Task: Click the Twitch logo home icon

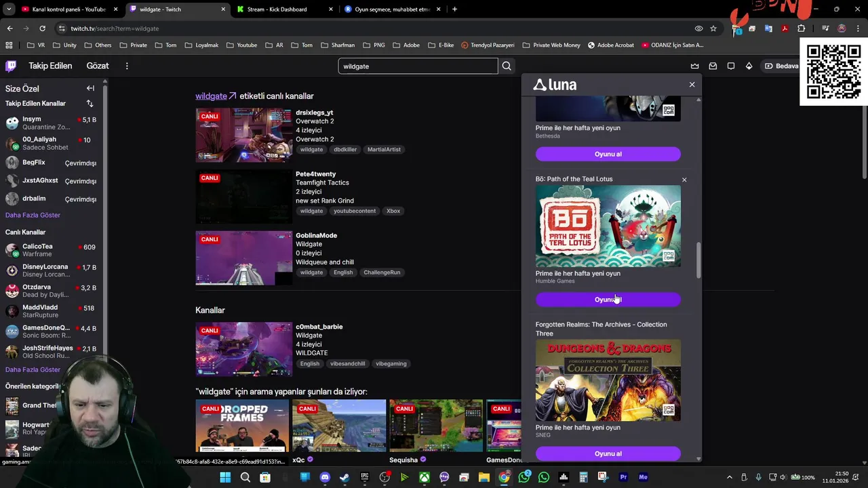Action: [11, 66]
